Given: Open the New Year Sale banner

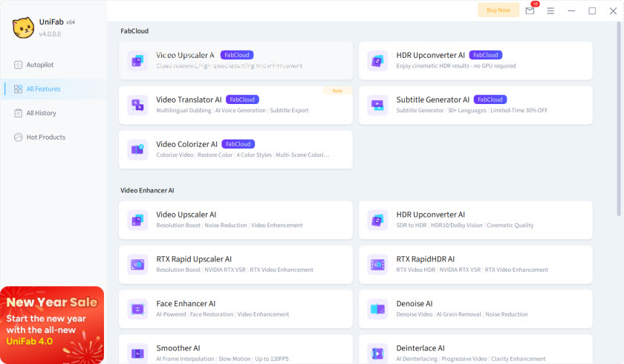Looking at the screenshot, I should click(52, 325).
